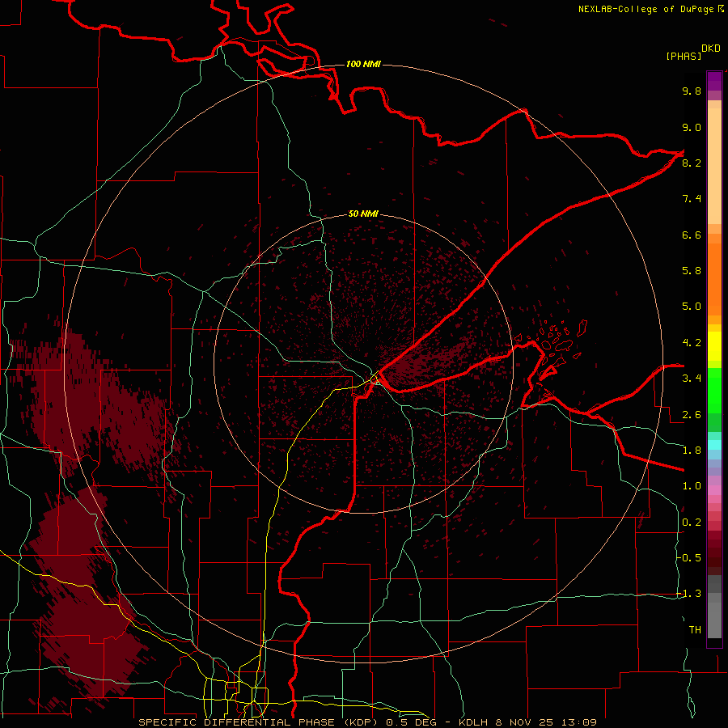Click the purple swatch at color bar top
728x728 pixels.
click(x=714, y=81)
